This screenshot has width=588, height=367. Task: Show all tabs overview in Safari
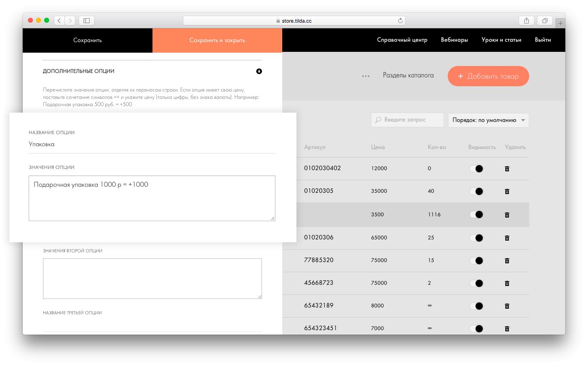click(x=545, y=21)
